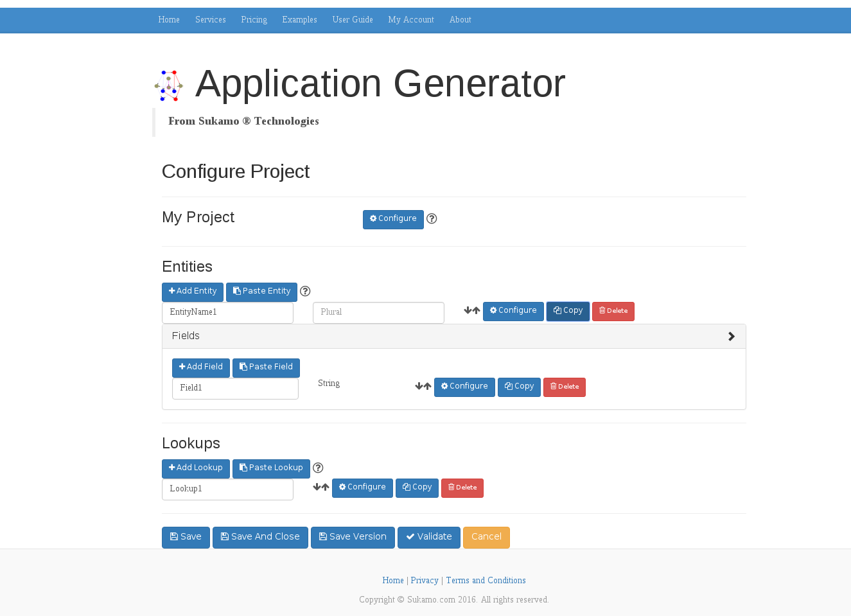Viewport: 851px width, 616px height.
Task: Click the Validate button
Action: point(428,537)
